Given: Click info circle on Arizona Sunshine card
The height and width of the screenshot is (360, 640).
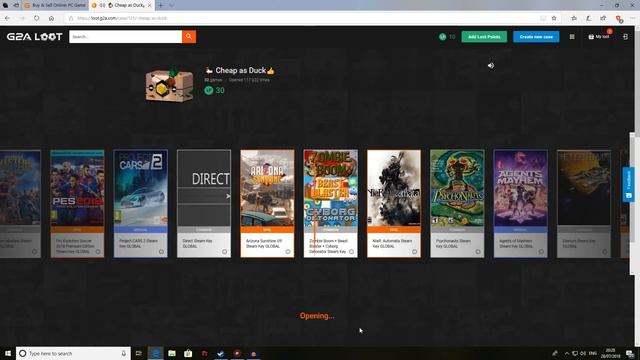Looking at the screenshot, I should pos(288,252).
